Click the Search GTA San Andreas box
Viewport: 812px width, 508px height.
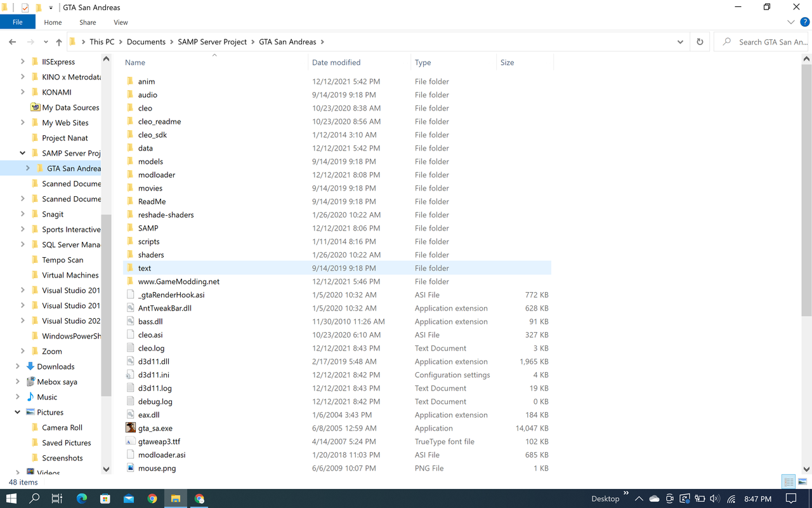tap(761, 42)
